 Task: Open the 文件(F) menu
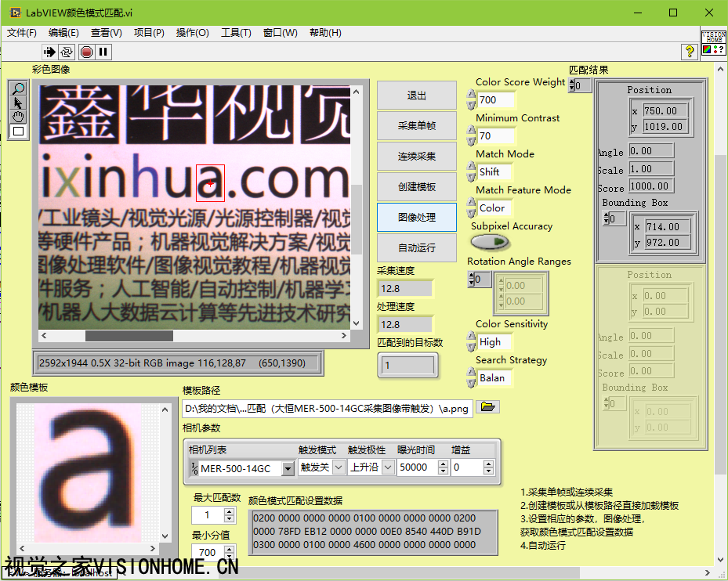[22, 33]
